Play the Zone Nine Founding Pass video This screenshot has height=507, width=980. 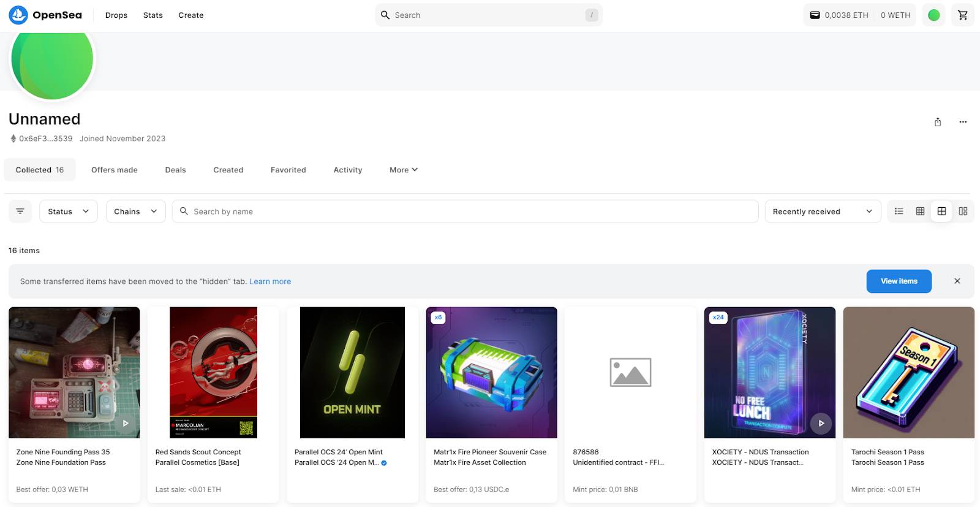click(126, 423)
